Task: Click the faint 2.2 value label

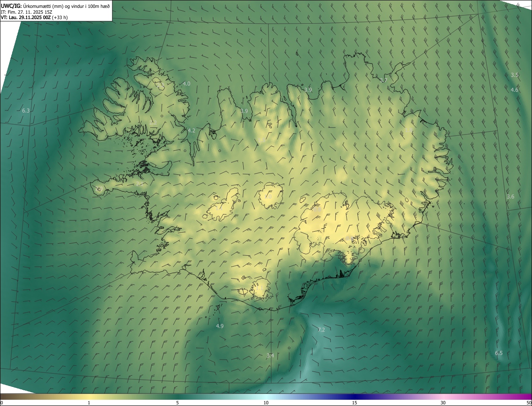Action: (153, 123)
